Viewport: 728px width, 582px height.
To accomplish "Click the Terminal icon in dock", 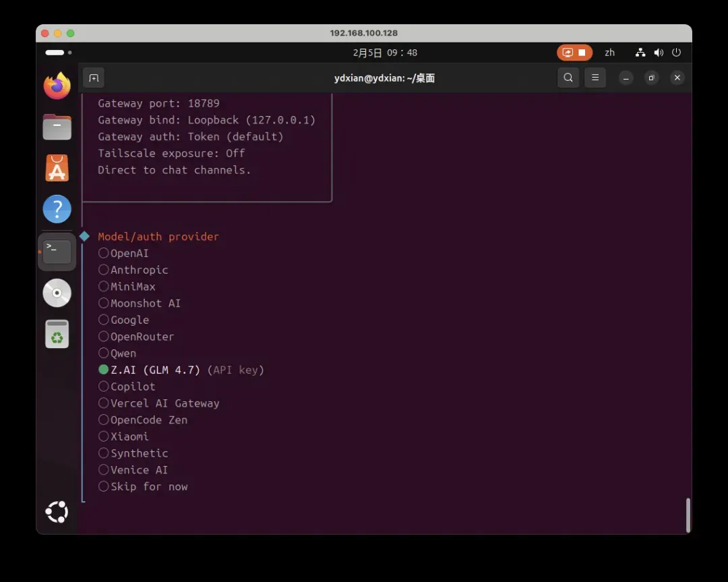I will coord(57,252).
